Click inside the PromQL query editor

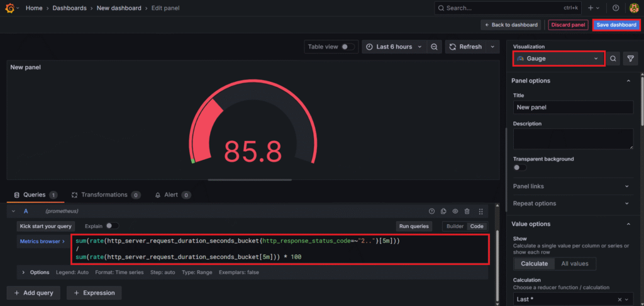point(280,249)
